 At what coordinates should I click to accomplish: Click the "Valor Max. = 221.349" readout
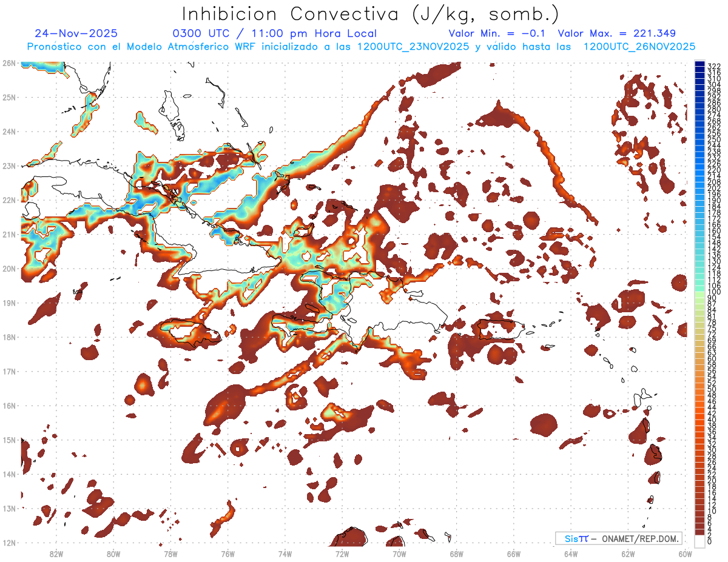tap(616, 33)
